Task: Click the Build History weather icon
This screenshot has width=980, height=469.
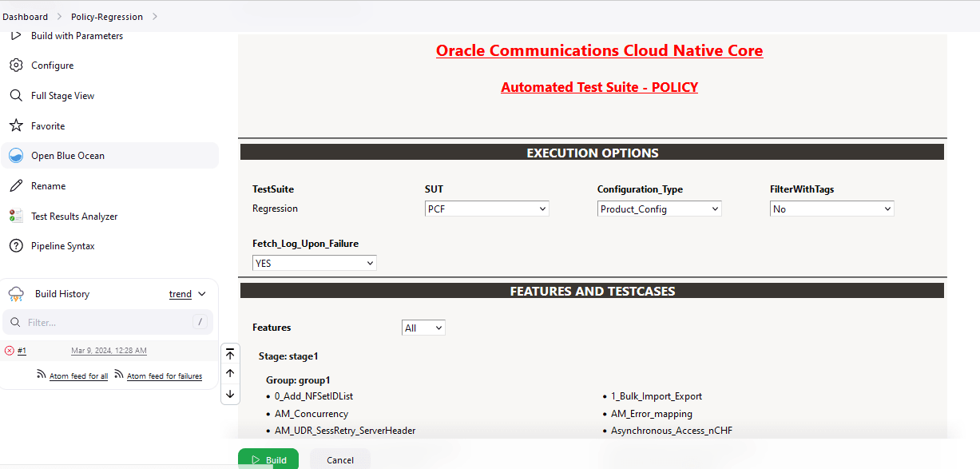Action: (17, 294)
